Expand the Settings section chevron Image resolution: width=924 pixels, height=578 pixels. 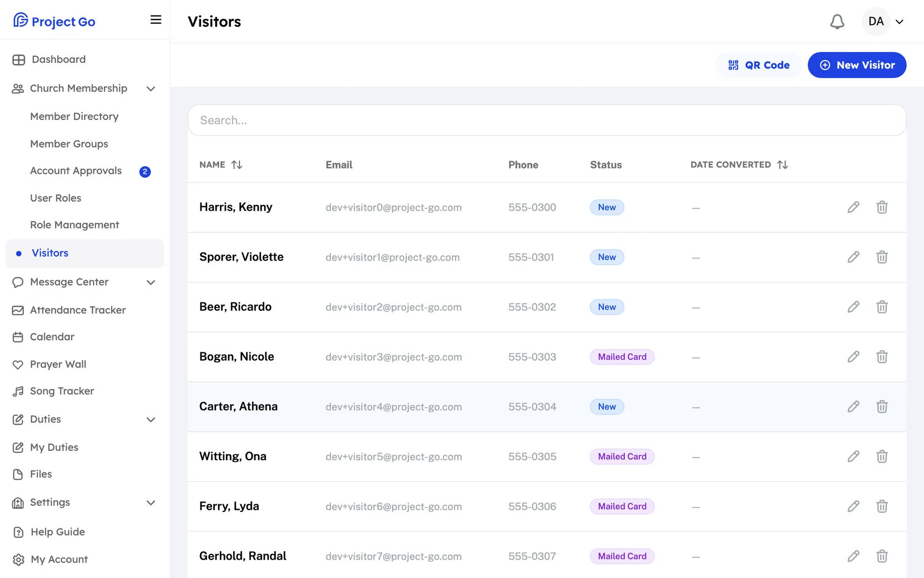[x=150, y=503]
